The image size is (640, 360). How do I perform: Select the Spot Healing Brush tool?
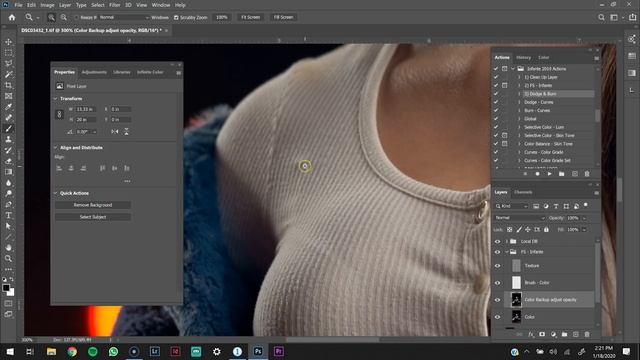(x=8, y=118)
